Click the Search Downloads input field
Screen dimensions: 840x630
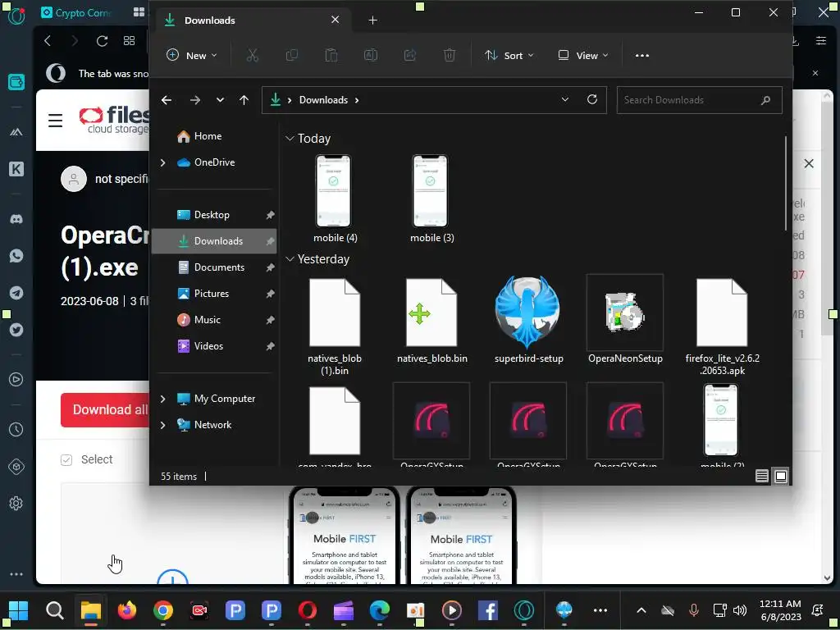[x=699, y=100]
